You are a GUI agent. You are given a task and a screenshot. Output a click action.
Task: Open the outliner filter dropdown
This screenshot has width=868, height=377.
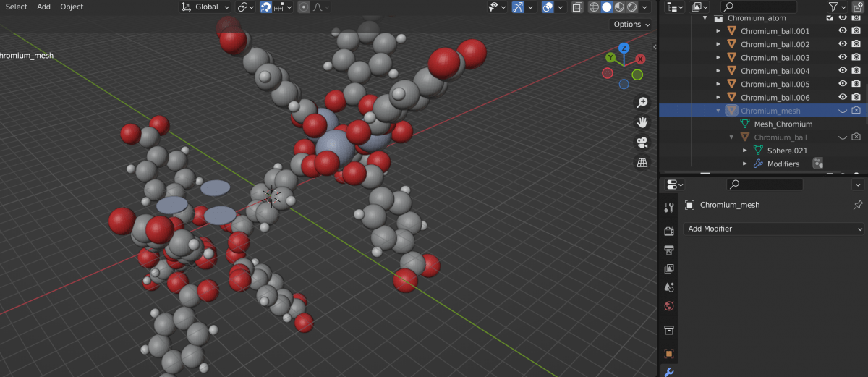837,7
